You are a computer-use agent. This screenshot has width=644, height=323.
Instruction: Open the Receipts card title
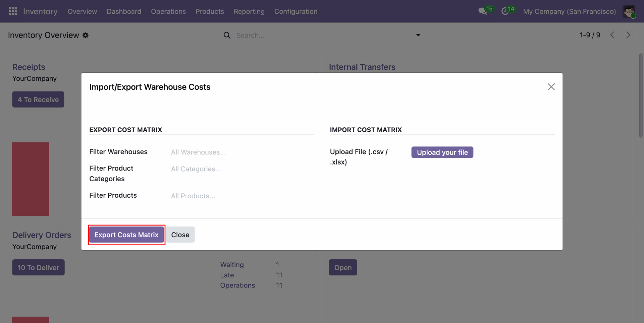[29, 67]
